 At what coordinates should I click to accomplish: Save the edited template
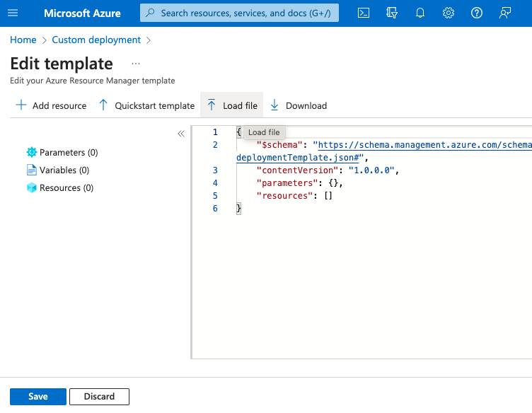pos(37,396)
